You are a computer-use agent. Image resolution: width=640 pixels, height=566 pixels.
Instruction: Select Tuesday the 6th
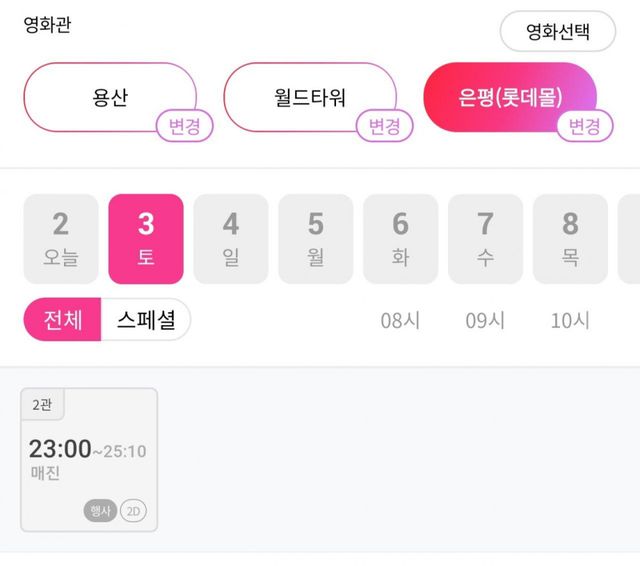(x=401, y=239)
